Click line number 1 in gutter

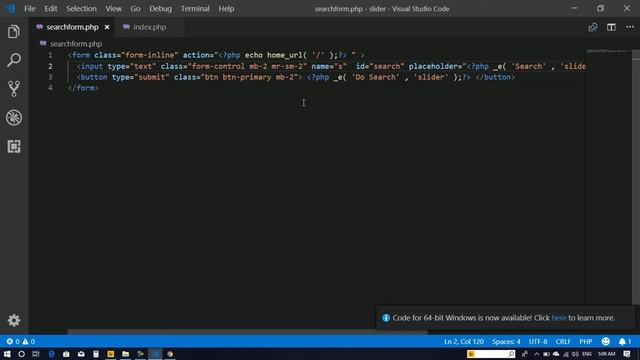50,55
